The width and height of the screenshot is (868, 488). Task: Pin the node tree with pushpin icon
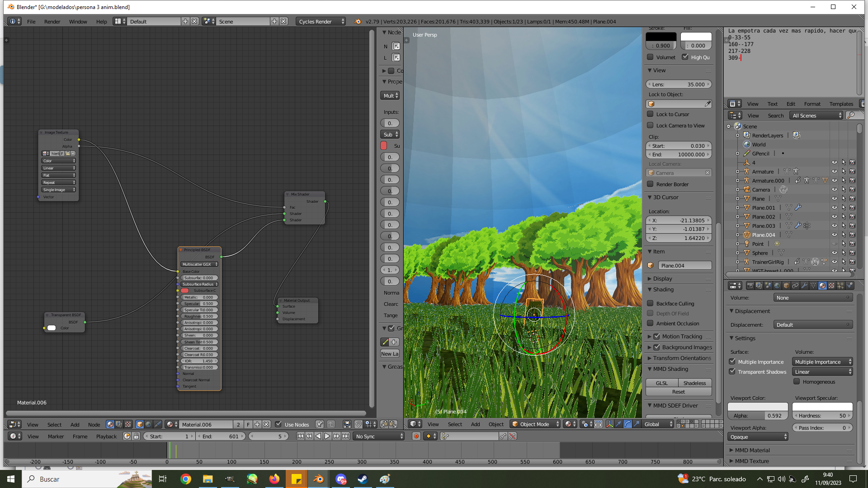coord(320,424)
